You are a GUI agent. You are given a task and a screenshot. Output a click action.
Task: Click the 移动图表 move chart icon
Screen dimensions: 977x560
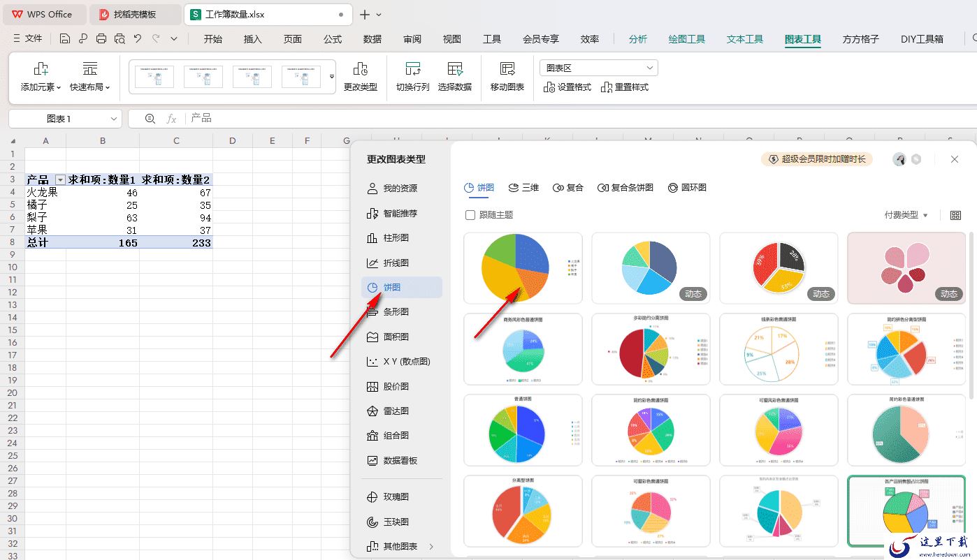pos(507,68)
